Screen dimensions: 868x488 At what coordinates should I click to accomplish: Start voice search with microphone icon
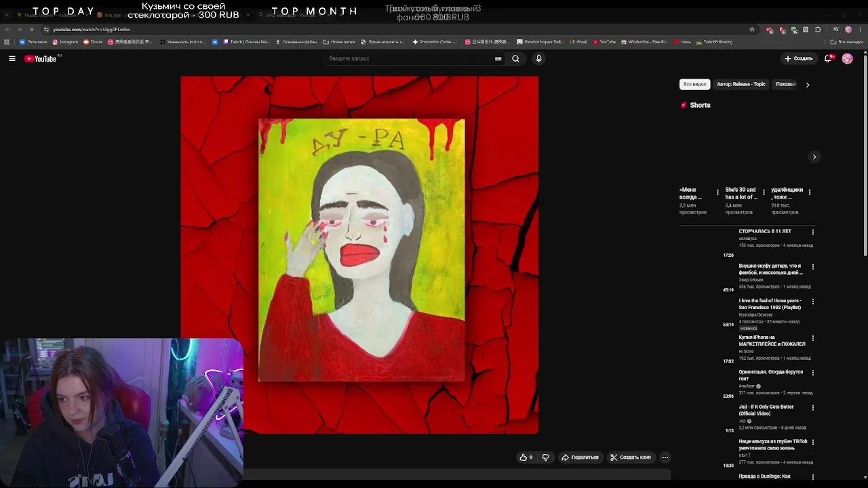point(538,59)
